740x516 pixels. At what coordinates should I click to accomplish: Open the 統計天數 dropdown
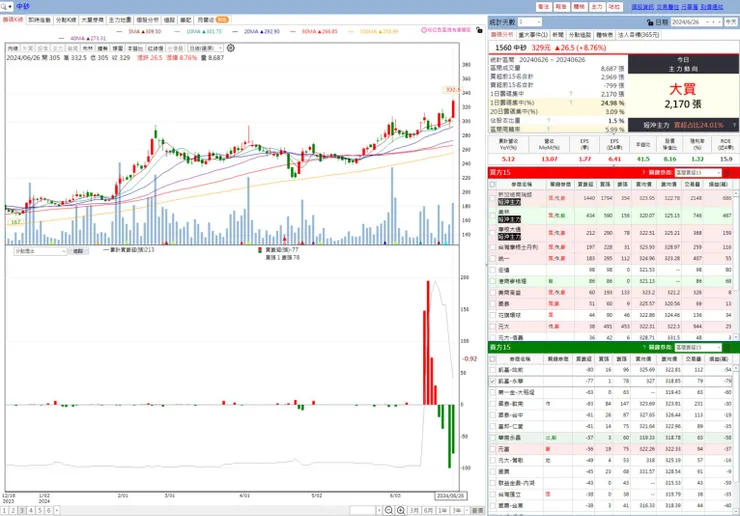(530, 22)
